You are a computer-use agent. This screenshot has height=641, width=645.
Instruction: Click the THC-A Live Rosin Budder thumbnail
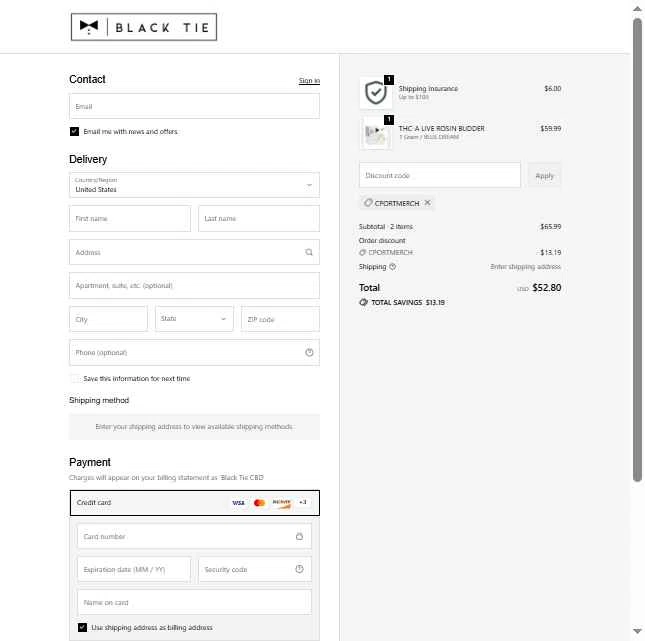[376, 133]
